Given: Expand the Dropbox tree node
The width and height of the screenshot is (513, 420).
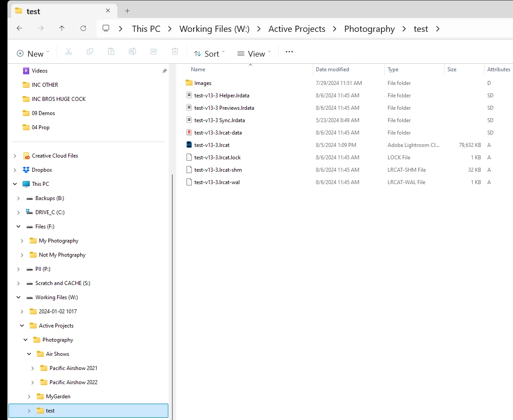Looking at the screenshot, I should (15, 170).
